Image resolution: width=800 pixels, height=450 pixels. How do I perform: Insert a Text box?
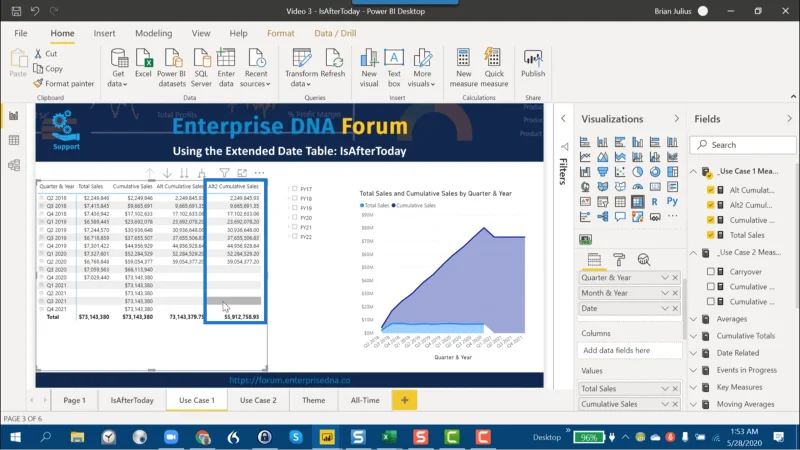click(394, 67)
